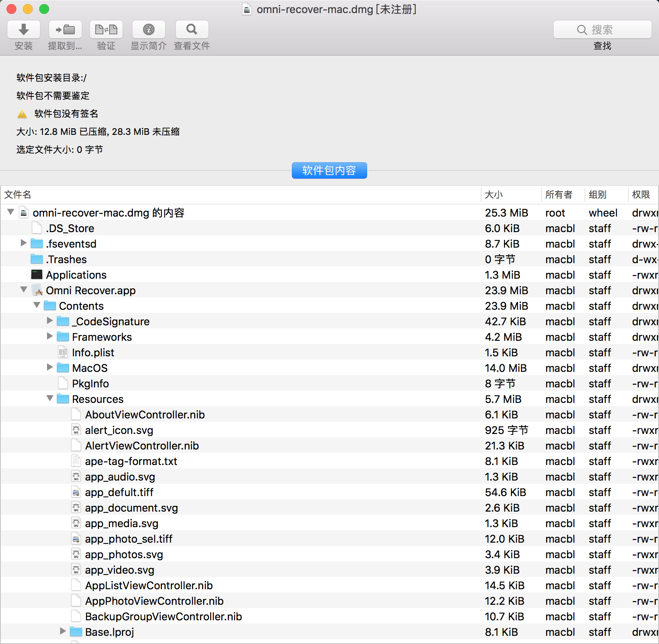Screen dimensions: 659x644
Task: Collapse the omni-recover-mac.dmg 的内容 root node
Action: click(x=11, y=212)
